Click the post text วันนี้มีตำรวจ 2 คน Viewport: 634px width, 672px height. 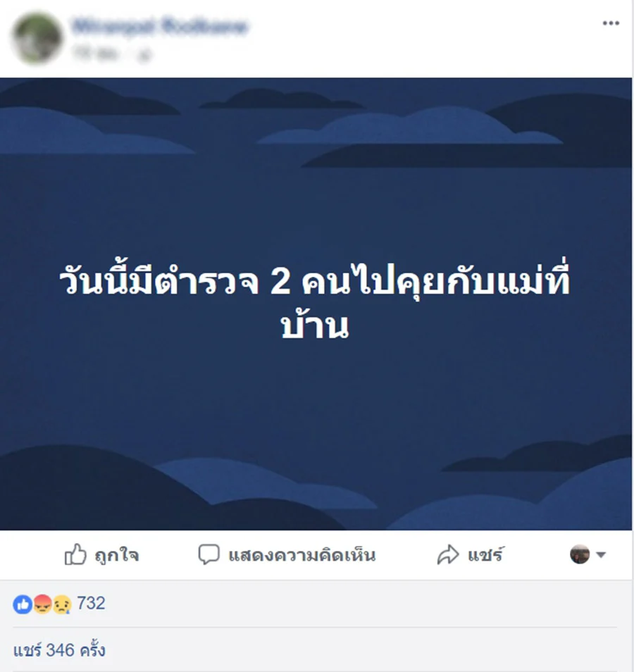pyautogui.click(x=204, y=282)
